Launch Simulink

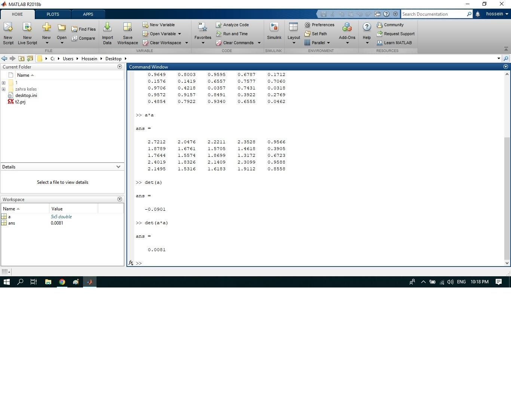(x=274, y=31)
